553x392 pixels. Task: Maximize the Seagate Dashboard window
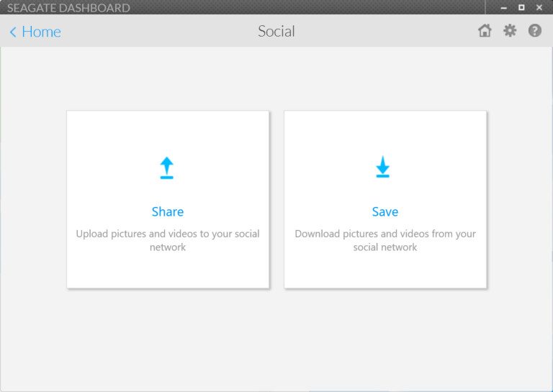pyautogui.click(x=521, y=7)
